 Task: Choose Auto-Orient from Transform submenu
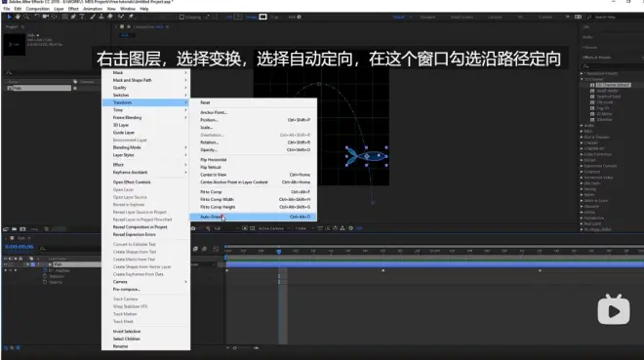pyautogui.click(x=253, y=217)
